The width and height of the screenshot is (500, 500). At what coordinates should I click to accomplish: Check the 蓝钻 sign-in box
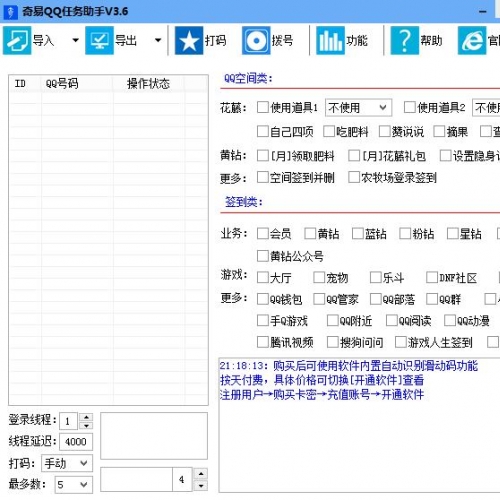tap(358, 233)
